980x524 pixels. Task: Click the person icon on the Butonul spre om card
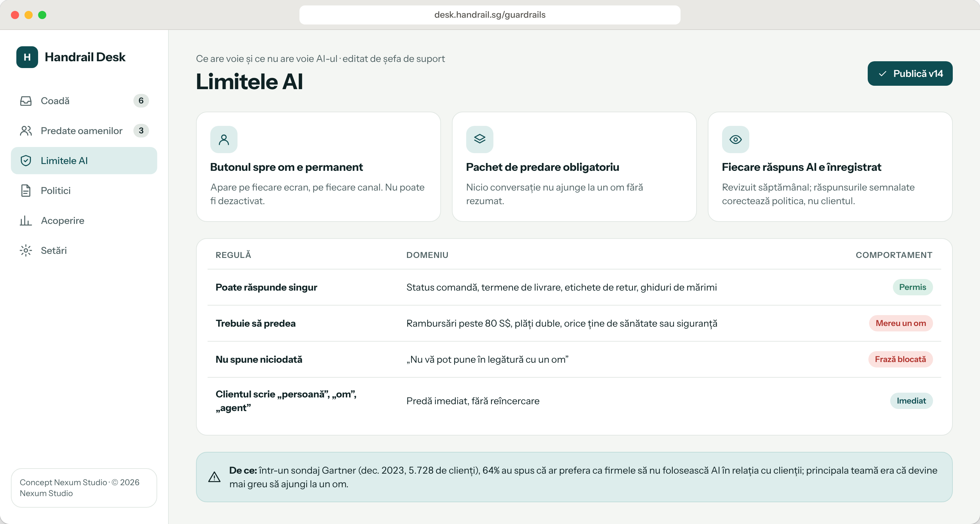(x=224, y=140)
